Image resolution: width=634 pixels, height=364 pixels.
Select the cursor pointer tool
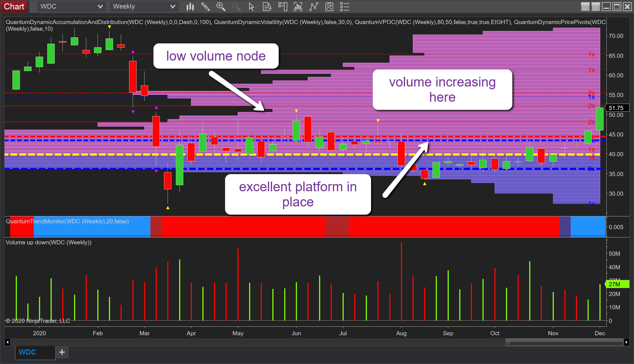click(251, 7)
